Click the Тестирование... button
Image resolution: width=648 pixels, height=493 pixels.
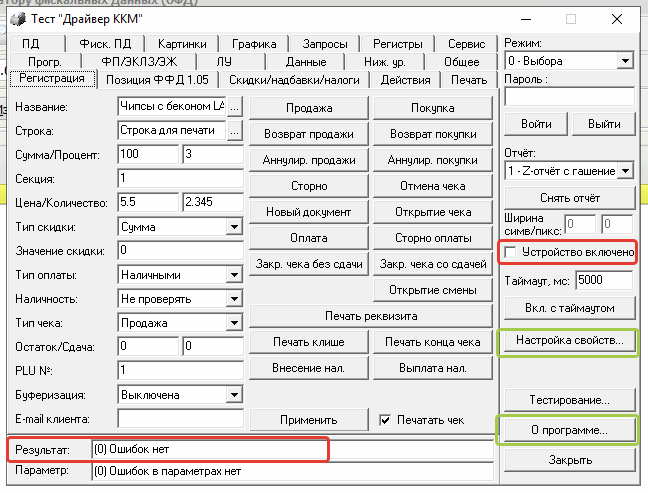click(x=570, y=400)
